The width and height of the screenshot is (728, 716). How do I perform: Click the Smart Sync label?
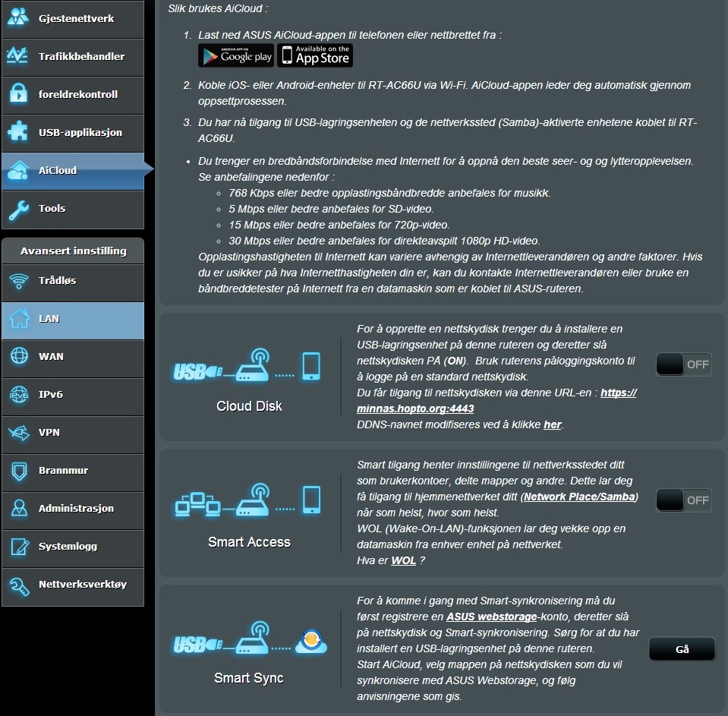[x=249, y=678]
